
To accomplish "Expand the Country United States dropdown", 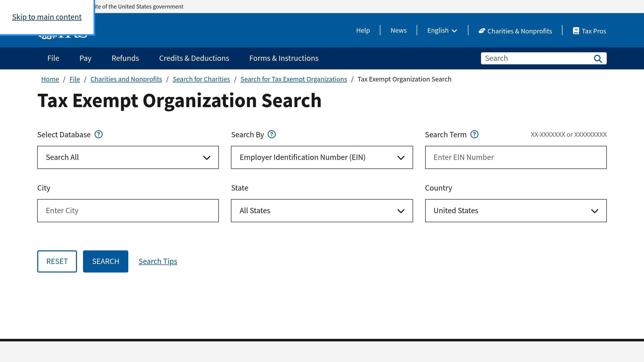I will click(516, 211).
